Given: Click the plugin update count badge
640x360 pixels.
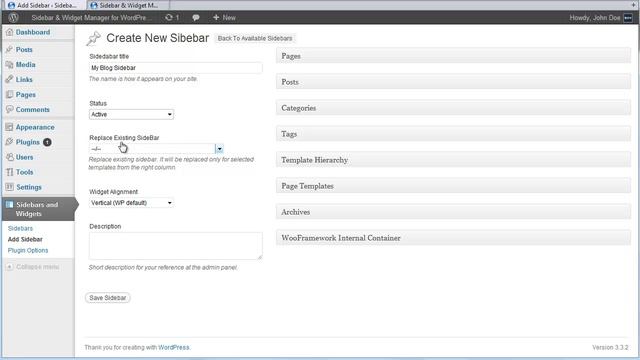Looking at the screenshot, I should tap(47, 142).
